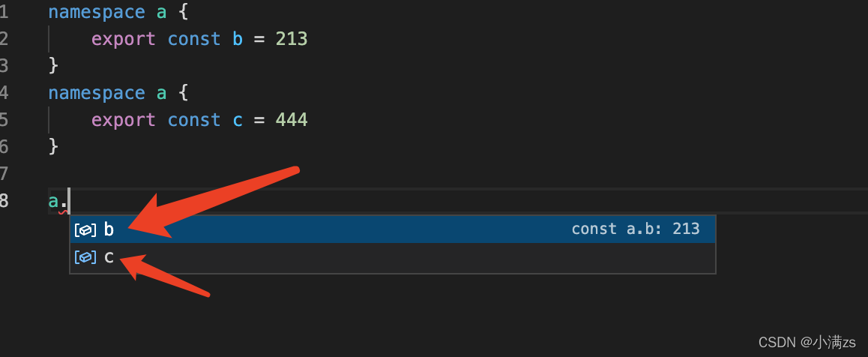Viewport: 868px width, 357px height.
Task: Click line number 1 in gutter
Action: pyautogui.click(x=4, y=12)
